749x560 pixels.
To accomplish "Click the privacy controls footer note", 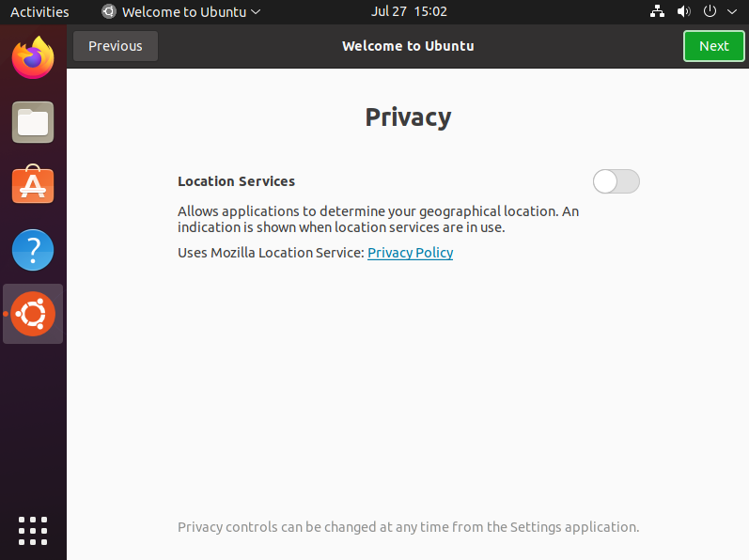I will pyautogui.click(x=408, y=527).
